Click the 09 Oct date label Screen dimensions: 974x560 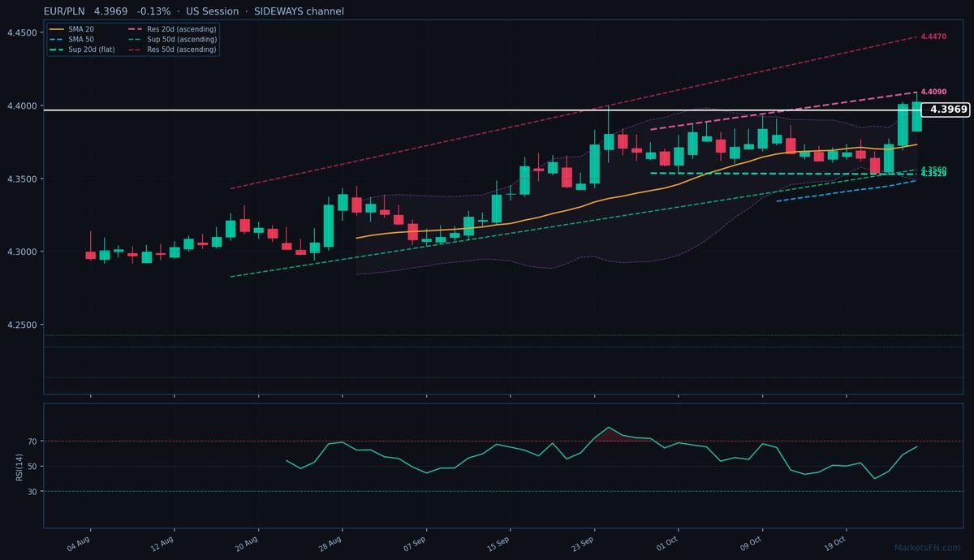pos(751,543)
